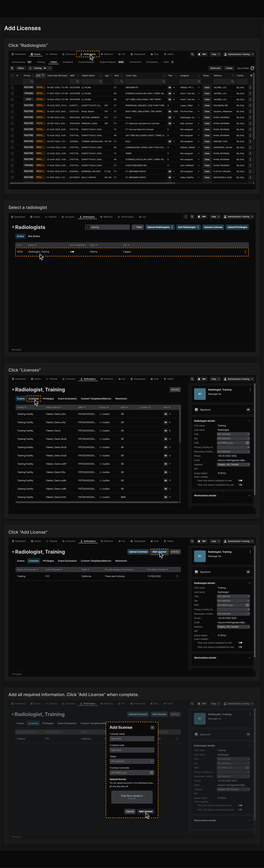
Task: Open DOB calendar icon in Click 'Licenses' step
Action: (x=247, y=443)
